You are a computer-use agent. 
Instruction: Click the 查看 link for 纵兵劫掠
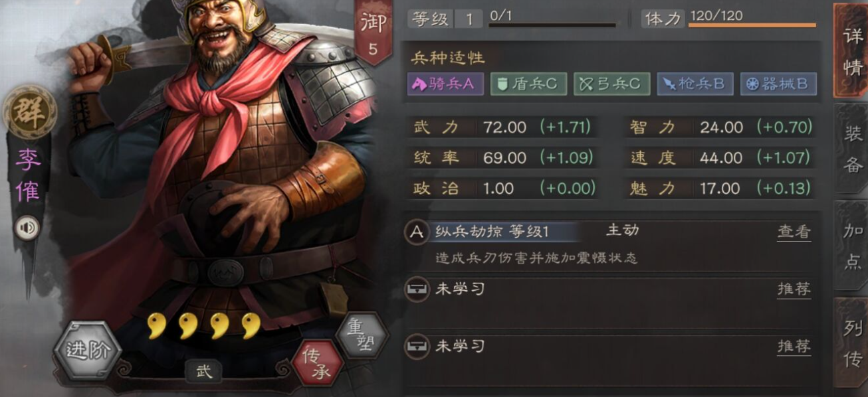pyautogui.click(x=794, y=232)
